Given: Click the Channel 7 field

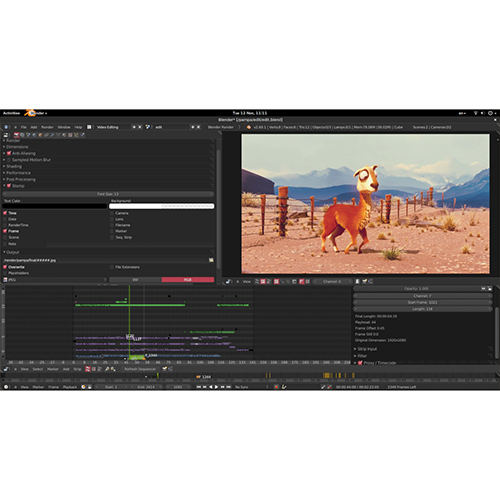Looking at the screenshot, I should 422,296.
